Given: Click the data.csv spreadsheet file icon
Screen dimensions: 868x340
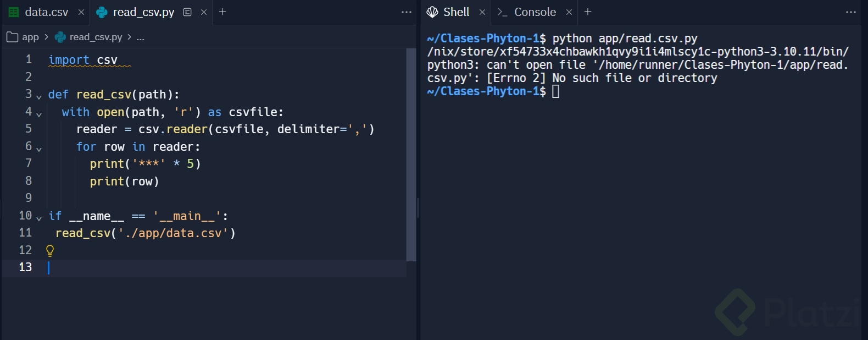Looking at the screenshot, I should 14,12.
